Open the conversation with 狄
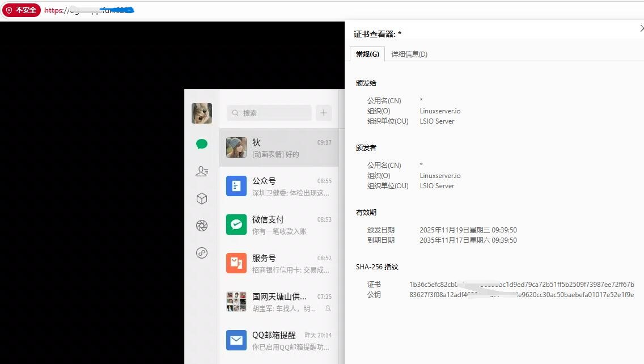This screenshot has height=364, width=644. click(279, 146)
